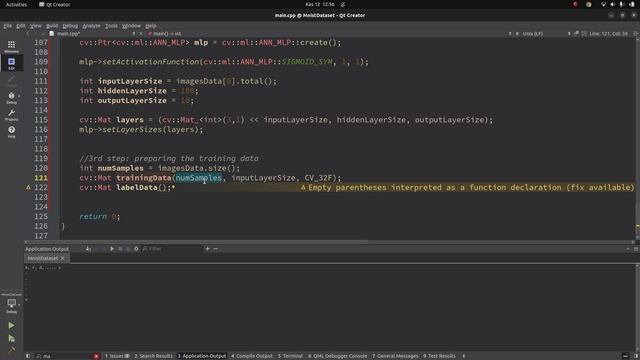
Task: Open Ubuntu Activities overview
Action: point(16,4)
